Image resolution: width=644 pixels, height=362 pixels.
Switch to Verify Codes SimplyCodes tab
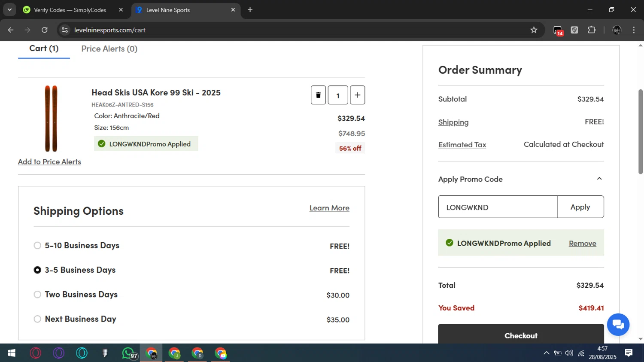tap(70, 10)
